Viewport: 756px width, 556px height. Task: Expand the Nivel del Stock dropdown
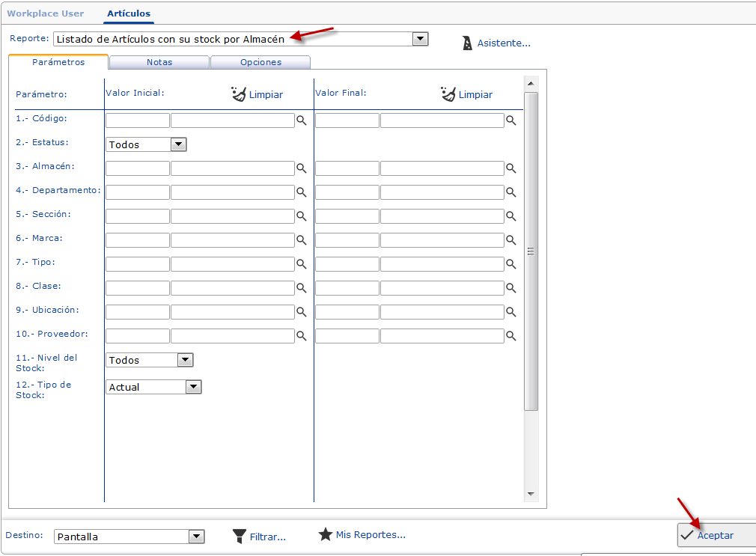point(185,360)
